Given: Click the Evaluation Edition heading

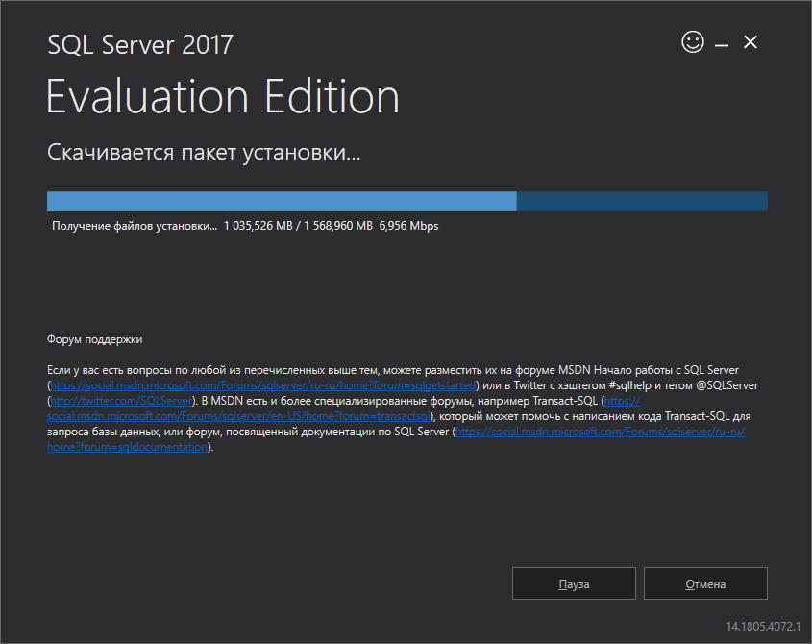Looking at the screenshot, I should (223, 98).
